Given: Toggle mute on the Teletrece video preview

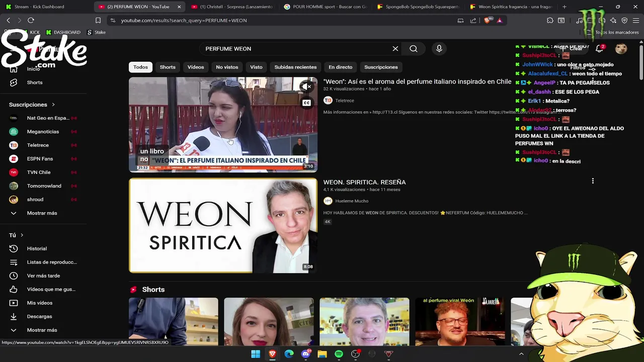Looking at the screenshot, I should click(306, 86).
